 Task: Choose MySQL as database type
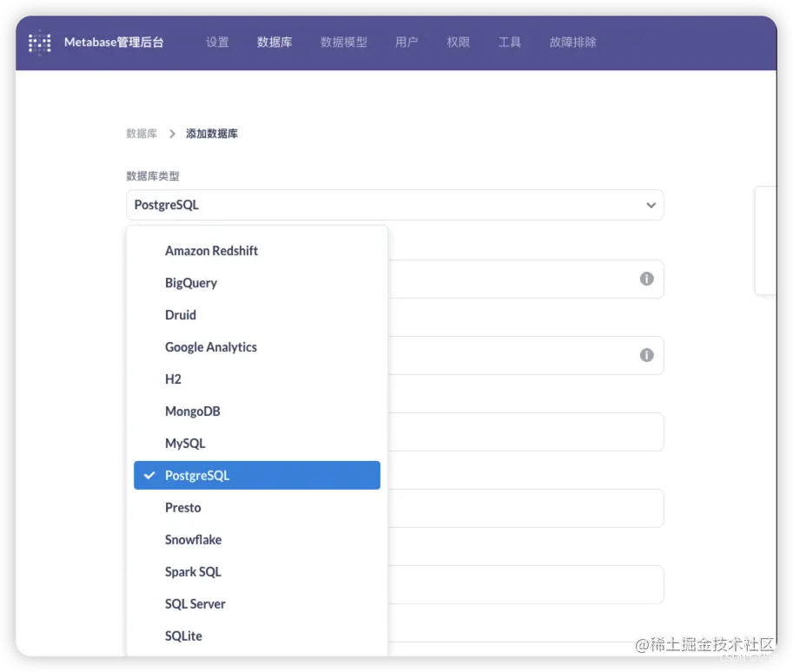(x=257, y=444)
